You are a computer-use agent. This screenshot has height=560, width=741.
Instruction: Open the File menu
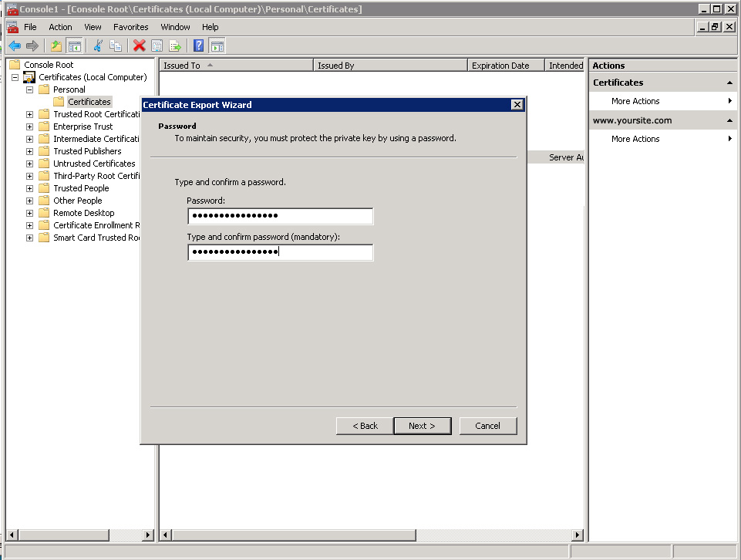point(30,27)
